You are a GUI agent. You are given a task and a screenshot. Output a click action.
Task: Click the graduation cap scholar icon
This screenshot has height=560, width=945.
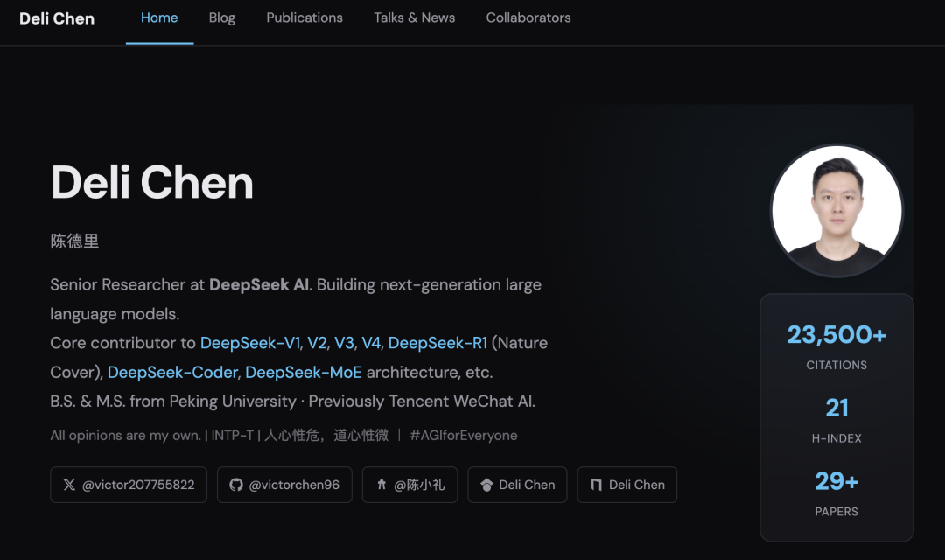coord(487,486)
